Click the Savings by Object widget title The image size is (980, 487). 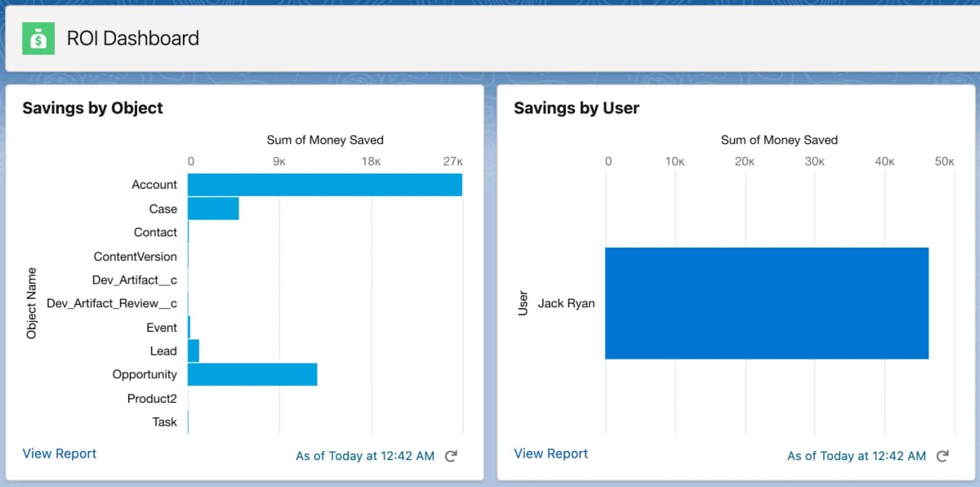(x=93, y=108)
